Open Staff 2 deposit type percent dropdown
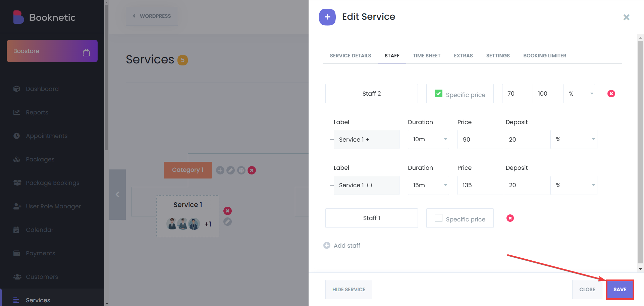This screenshot has height=306, width=644. pos(579,94)
